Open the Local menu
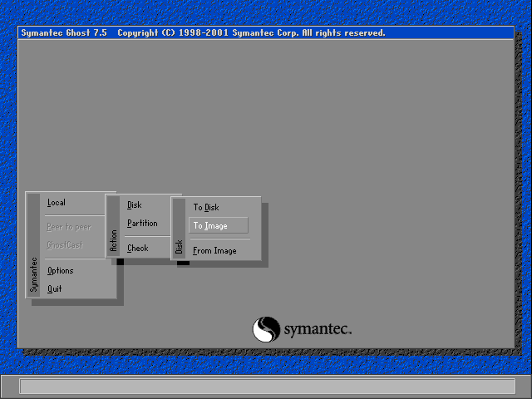 [x=57, y=203]
